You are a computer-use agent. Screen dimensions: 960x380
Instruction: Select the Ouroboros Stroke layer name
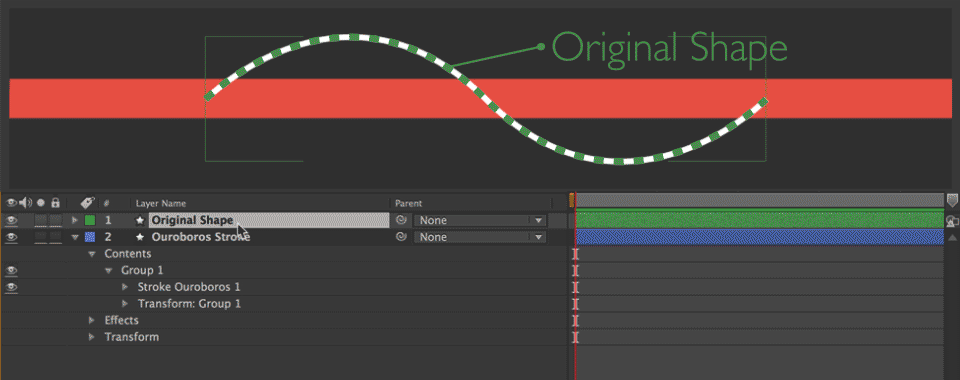(201, 237)
